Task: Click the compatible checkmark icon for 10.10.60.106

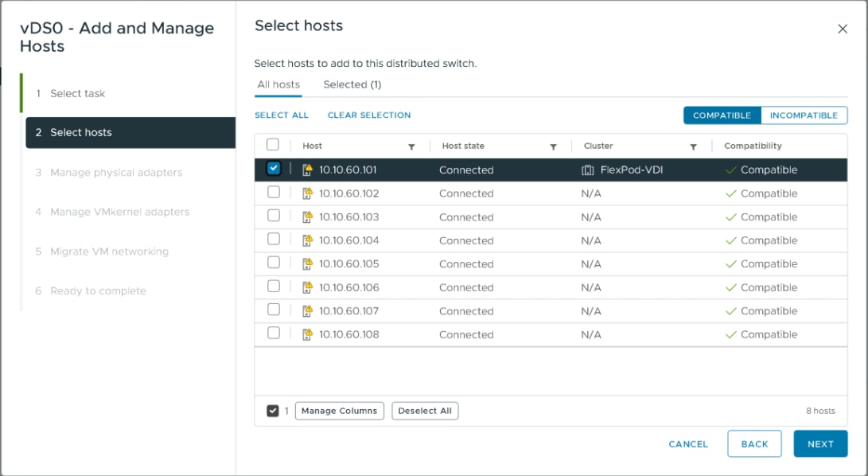Action: click(x=730, y=287)
